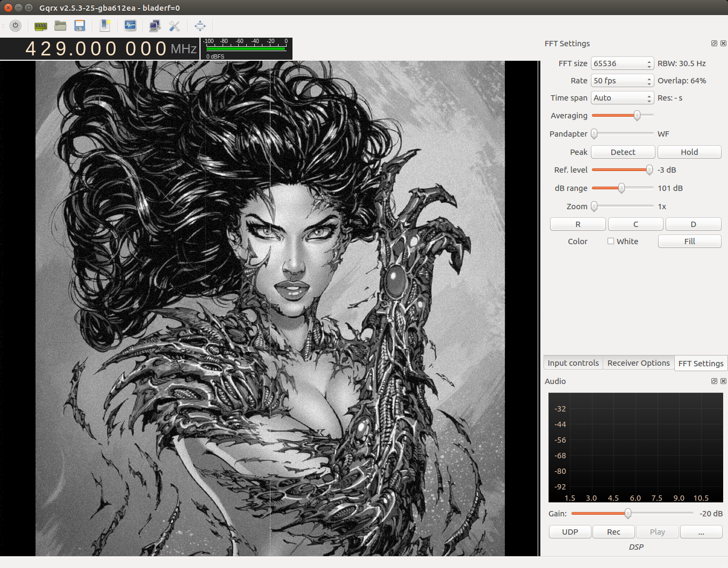Open the FFT size dropdown

(x=622, y=63)
